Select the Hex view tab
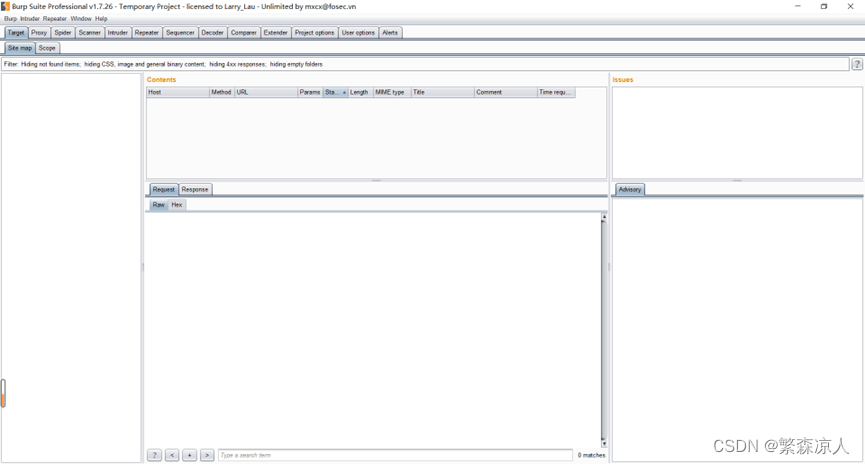The image size is (865, 464). pyautogui.click(x=177, y=205)
